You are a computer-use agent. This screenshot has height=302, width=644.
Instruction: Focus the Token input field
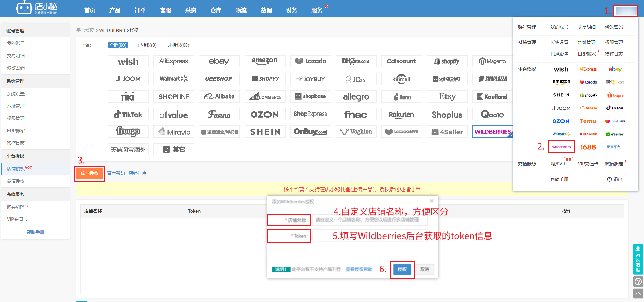pyautogui.click(x=370, y=236)
